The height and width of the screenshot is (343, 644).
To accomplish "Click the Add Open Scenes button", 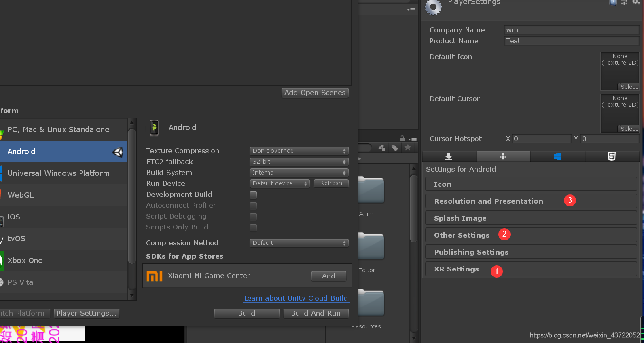I will (x=315, y=93).
